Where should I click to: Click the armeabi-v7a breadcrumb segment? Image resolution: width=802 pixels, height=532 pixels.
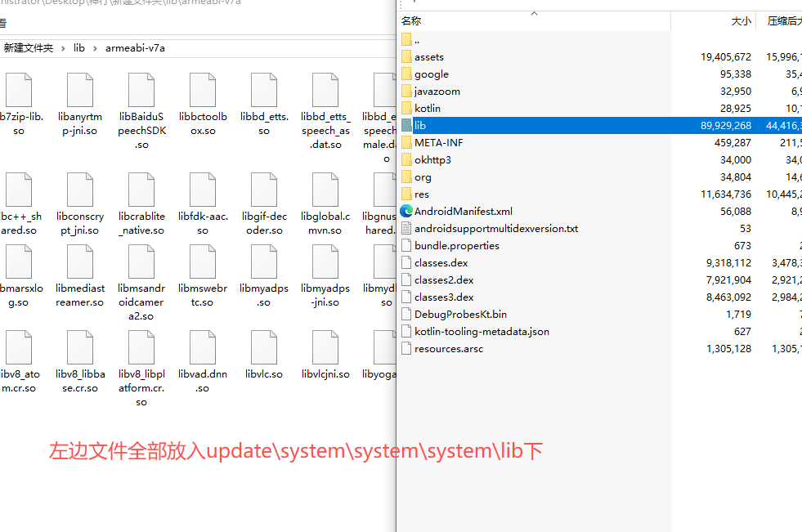pos(135,48)
